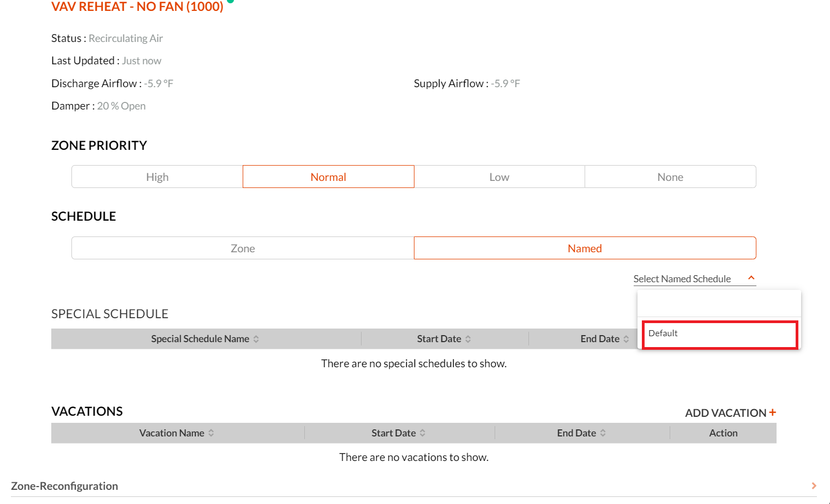Set zone priority to None

tap(670, 177)
